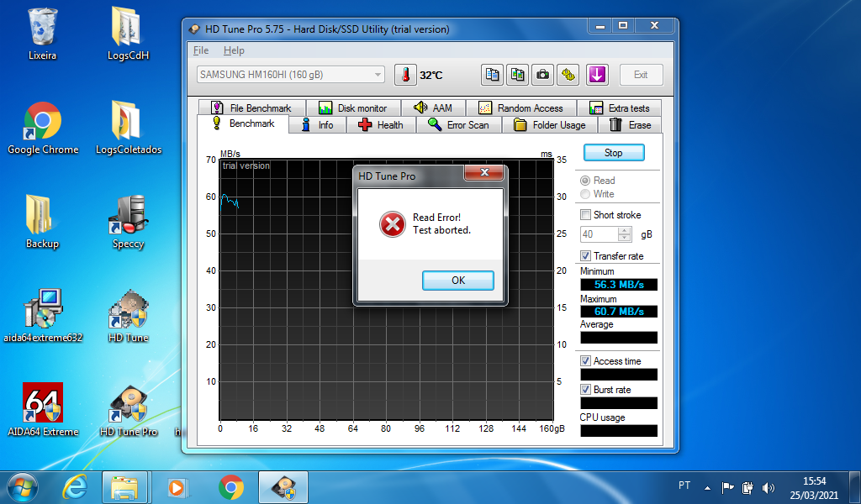Enable the Short stroke checkbox
Image resolution: width=861 pixels, height=504 pixels.
pyautogui.click(x=586, y=215)
